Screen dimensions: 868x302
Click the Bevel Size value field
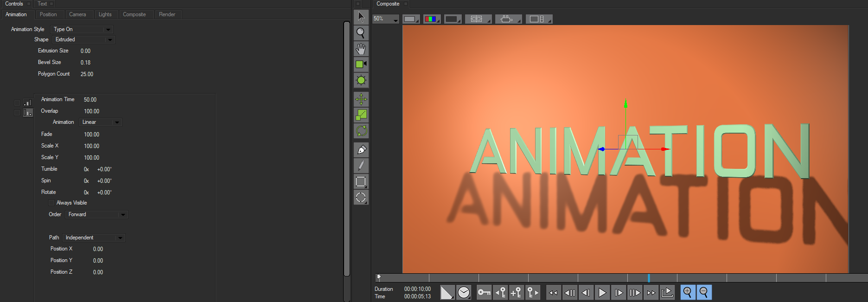(x=86, y=63)
